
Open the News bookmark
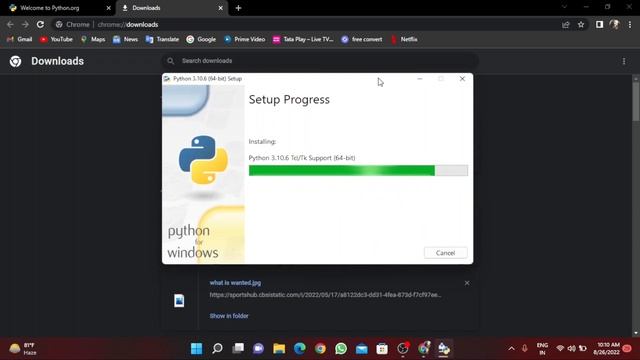click(x=126, y=39)
